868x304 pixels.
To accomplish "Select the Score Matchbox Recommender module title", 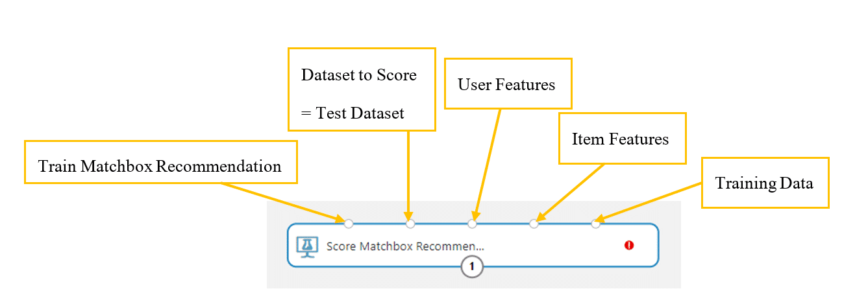I will click(x=405, y=246).
